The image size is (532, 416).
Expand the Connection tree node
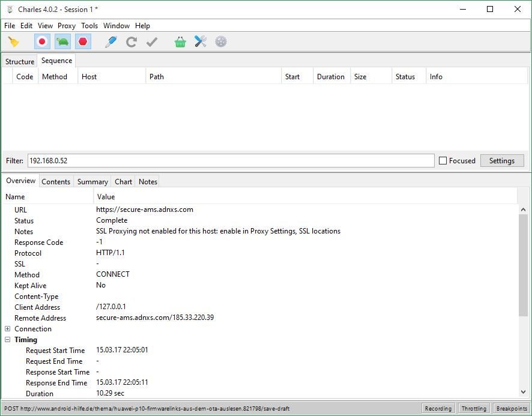(8, 329)
